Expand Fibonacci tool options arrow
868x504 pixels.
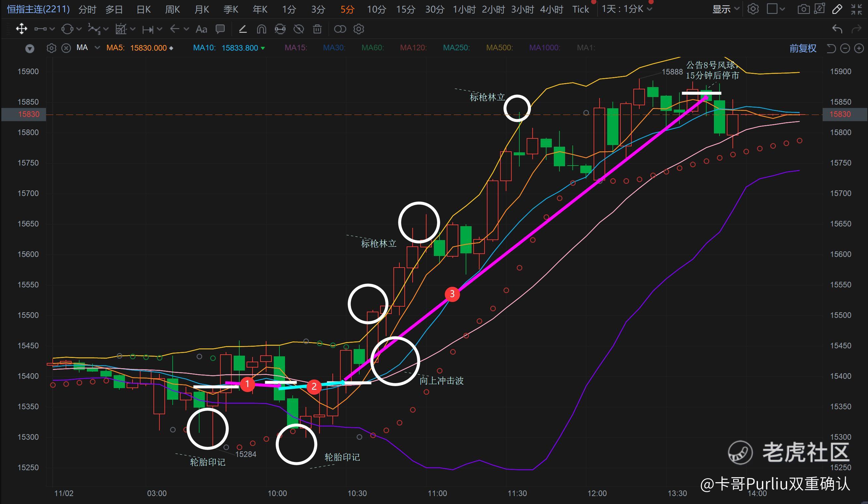[x=133, y=29]
